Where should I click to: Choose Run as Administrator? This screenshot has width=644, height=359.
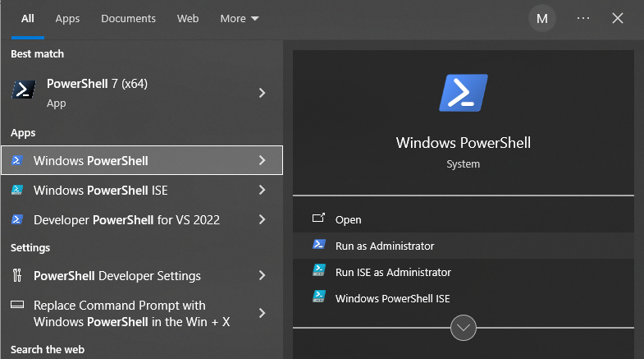[x=464, y=246]
